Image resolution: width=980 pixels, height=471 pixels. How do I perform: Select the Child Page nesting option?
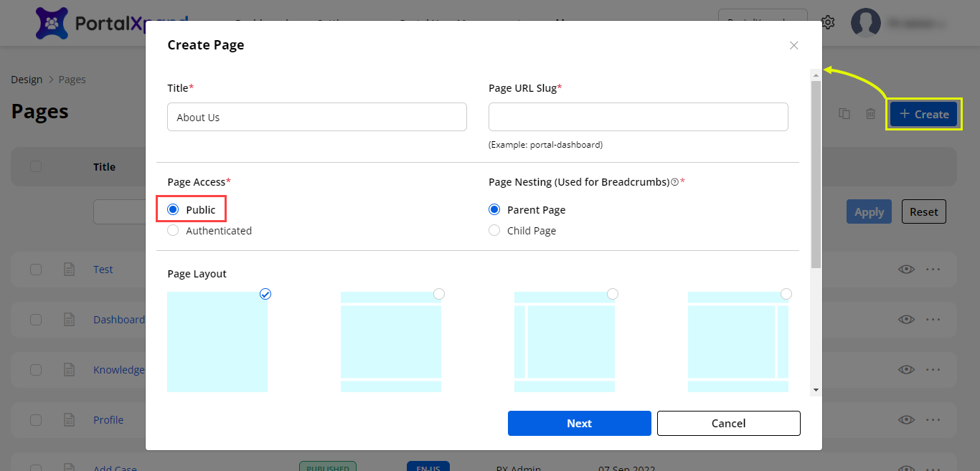point(494,231)
